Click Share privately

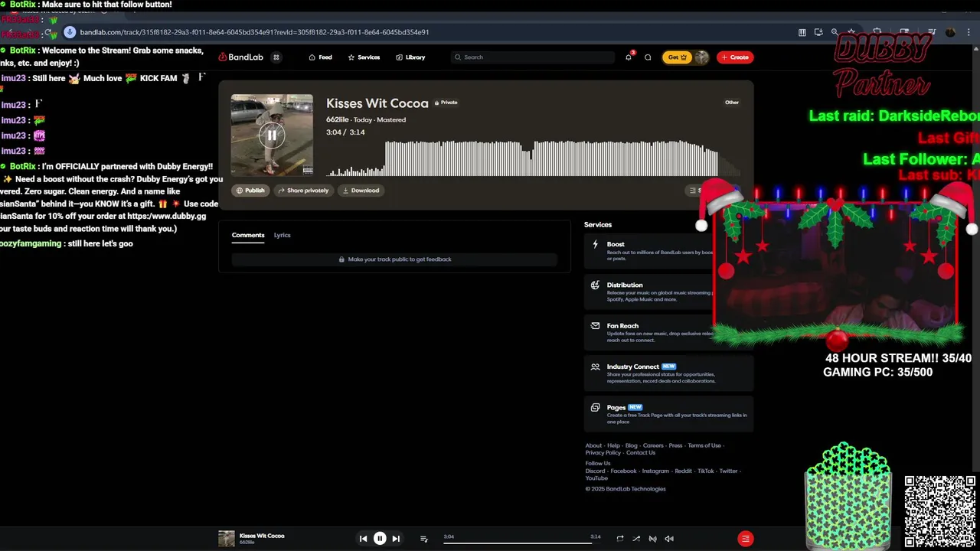click(303, 191)
